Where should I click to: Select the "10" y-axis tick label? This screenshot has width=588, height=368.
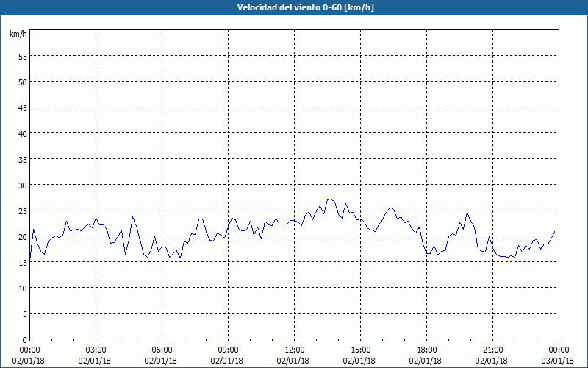click(23, 288)
